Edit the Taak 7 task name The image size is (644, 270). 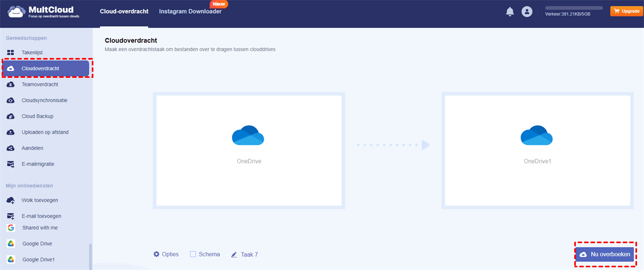coord(249,254)
